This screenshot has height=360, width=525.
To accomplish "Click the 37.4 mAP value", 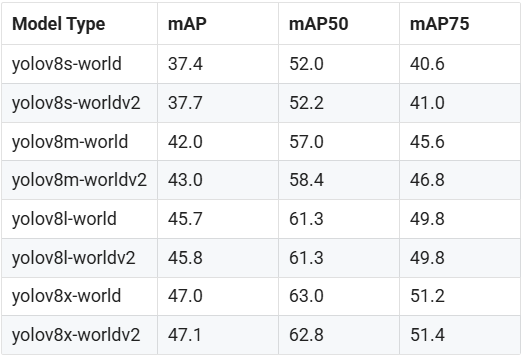I will (185, 64).
